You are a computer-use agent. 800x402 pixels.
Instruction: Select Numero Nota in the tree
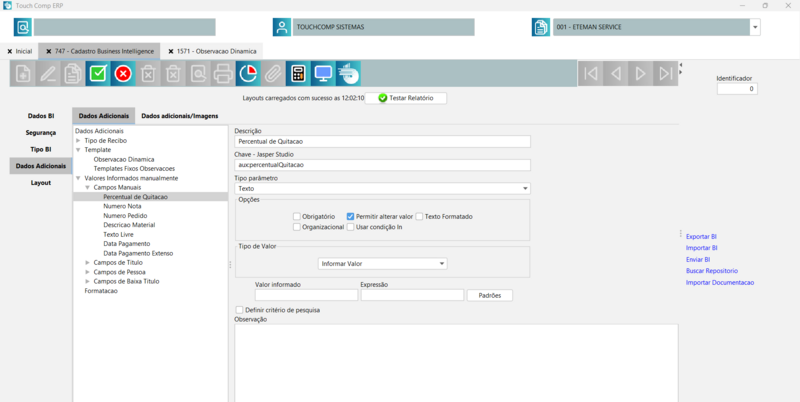click(122, 206)
